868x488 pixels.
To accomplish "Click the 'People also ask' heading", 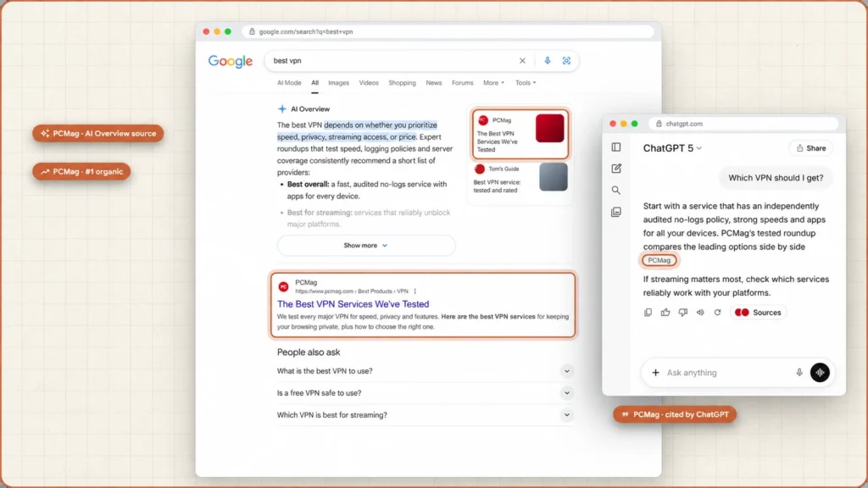I will coord(309,352).
